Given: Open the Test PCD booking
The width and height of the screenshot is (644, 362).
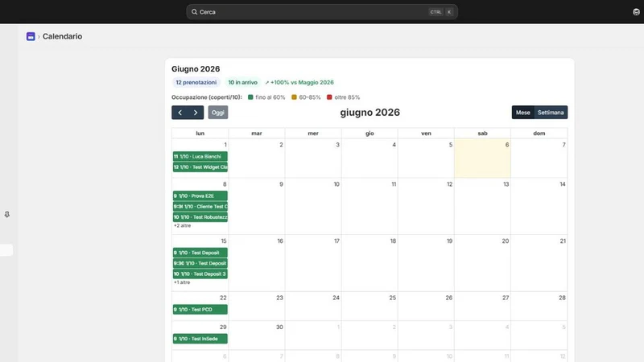Looking at the screenshot, I should (200, 310).
